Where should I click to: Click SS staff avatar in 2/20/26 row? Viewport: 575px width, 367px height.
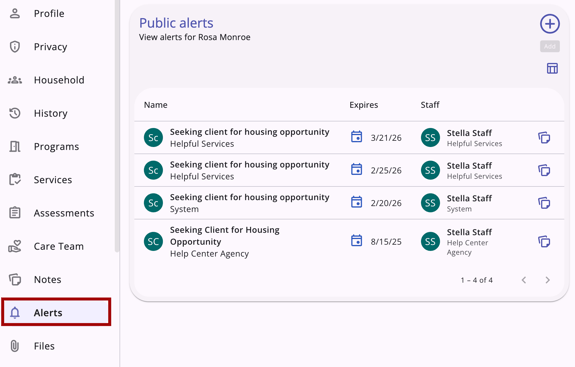430,203
